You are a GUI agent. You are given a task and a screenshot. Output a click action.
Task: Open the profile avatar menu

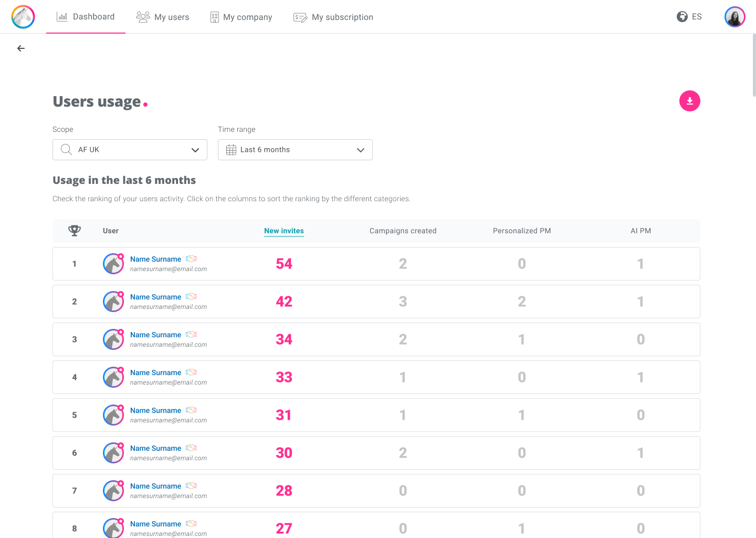tap(734, 17)
